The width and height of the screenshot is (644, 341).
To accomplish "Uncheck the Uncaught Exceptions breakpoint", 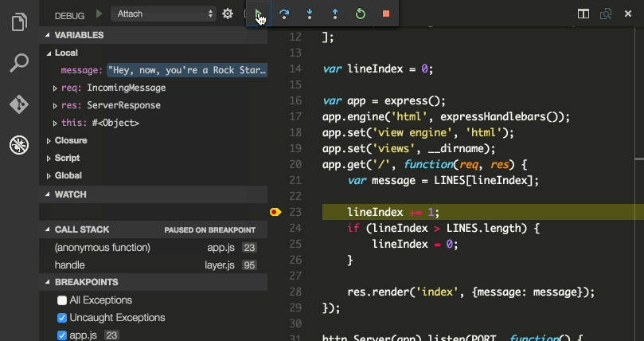I will (x=62, y=318).
